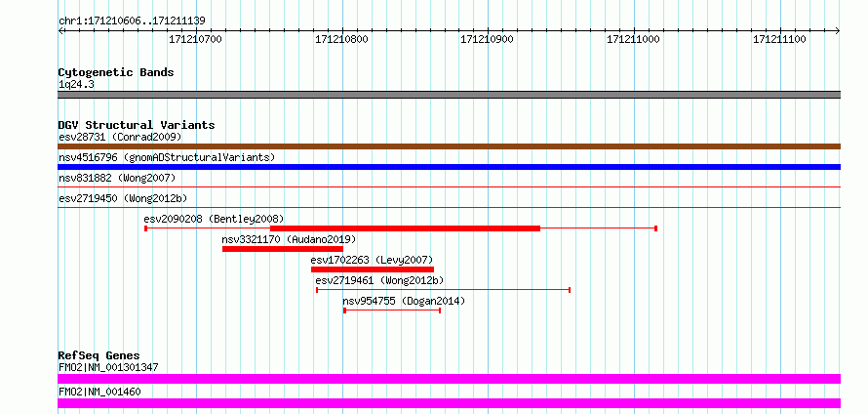Click the gnomADStructuralVariants label text

[199, 157]
